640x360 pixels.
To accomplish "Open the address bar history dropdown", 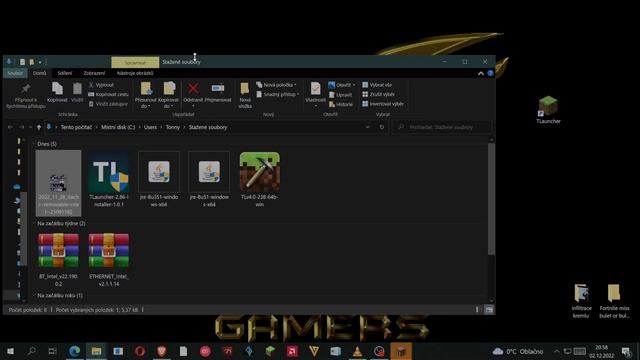I will point(368,127).
